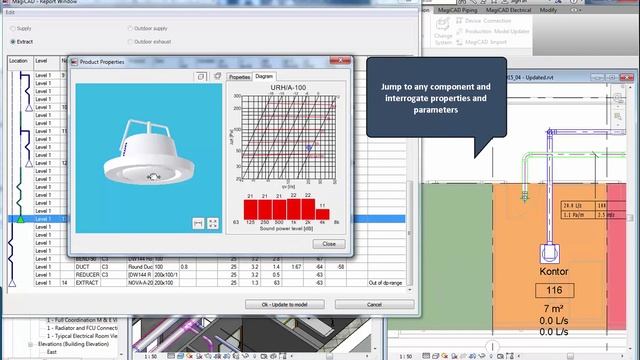This screenshot has height=360, width=640.
Task: Click the fit-to-view icon on the product preview
Action: [x=213, y=223]
